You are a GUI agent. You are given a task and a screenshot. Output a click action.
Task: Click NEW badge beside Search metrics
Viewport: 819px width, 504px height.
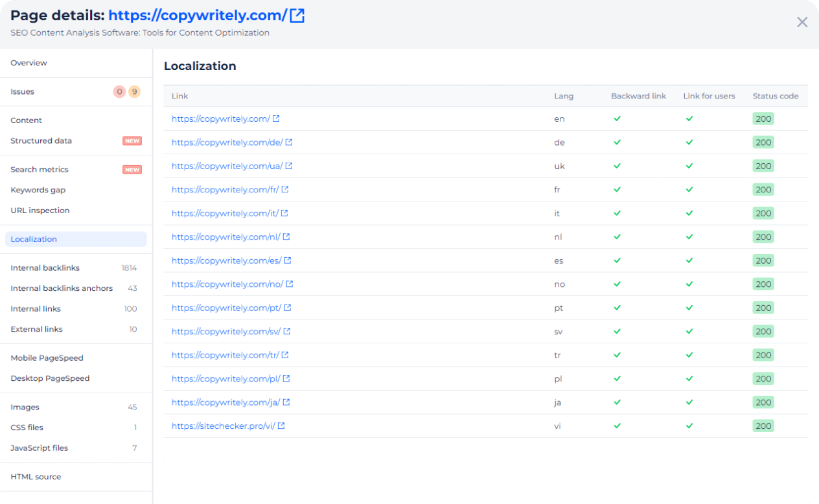(132, 170)
